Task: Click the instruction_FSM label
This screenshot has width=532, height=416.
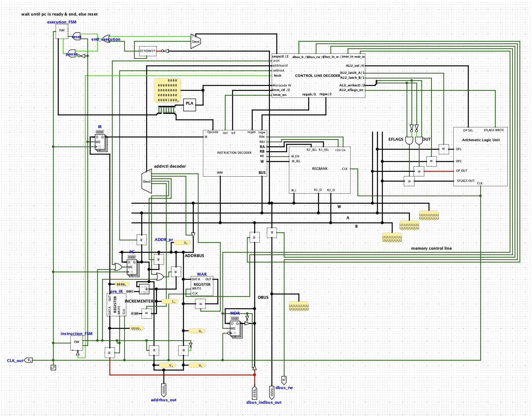Action: [76, 333]
